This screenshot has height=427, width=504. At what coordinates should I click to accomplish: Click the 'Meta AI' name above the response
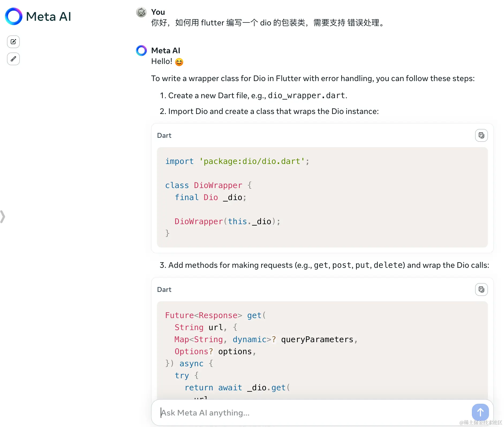click(166, 50)
